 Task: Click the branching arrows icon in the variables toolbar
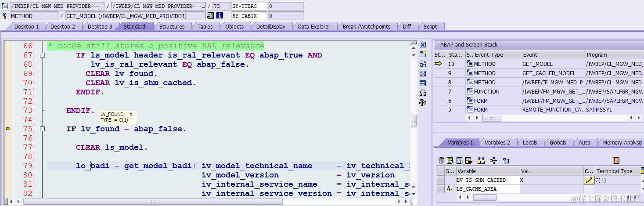coord(493,161)
